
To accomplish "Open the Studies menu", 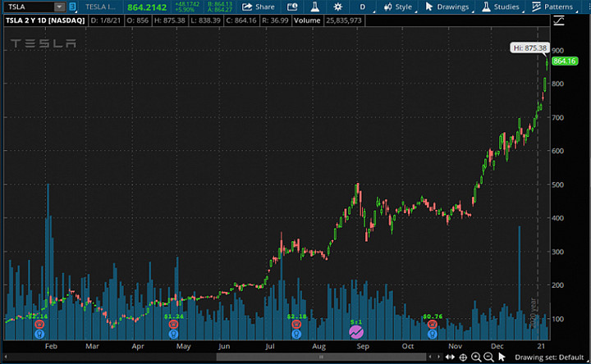I will (x=501, y=7).
